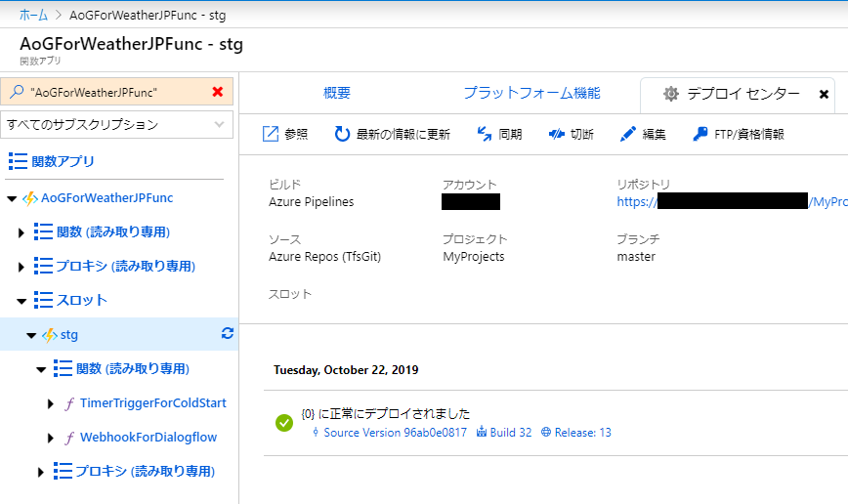Click the スロット list icon
The height and width of the screenshot is (504, 848).
(x=43, y=300)
